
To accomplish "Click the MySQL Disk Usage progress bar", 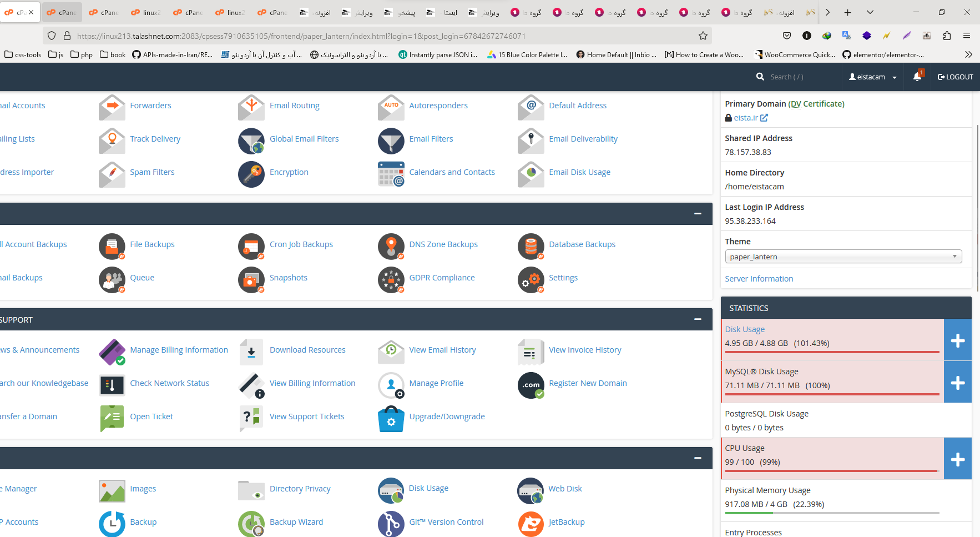I will pos(832,394).
